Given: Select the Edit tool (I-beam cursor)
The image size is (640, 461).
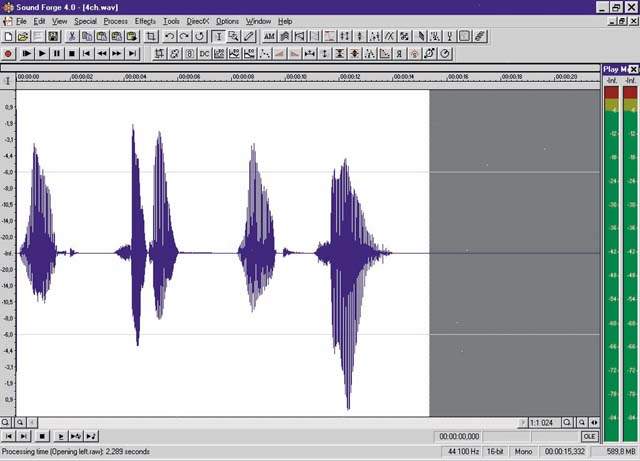Looking at the screenshot, I should (218, 36).
